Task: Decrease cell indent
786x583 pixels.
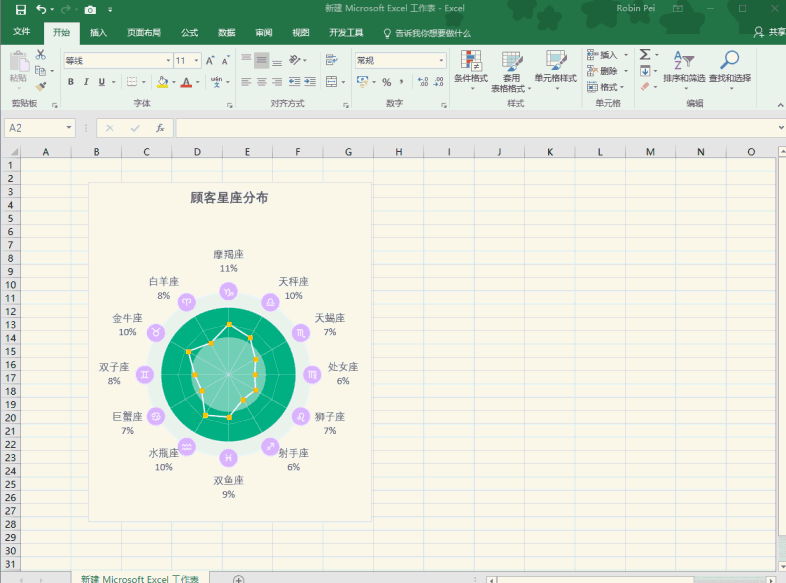Action: (x=295, y=82)
